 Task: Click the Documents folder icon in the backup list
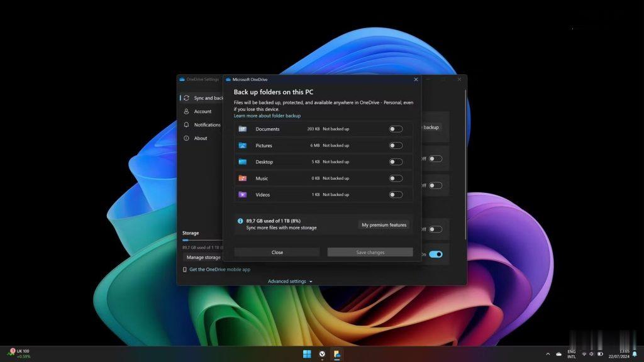pos(243,129)
